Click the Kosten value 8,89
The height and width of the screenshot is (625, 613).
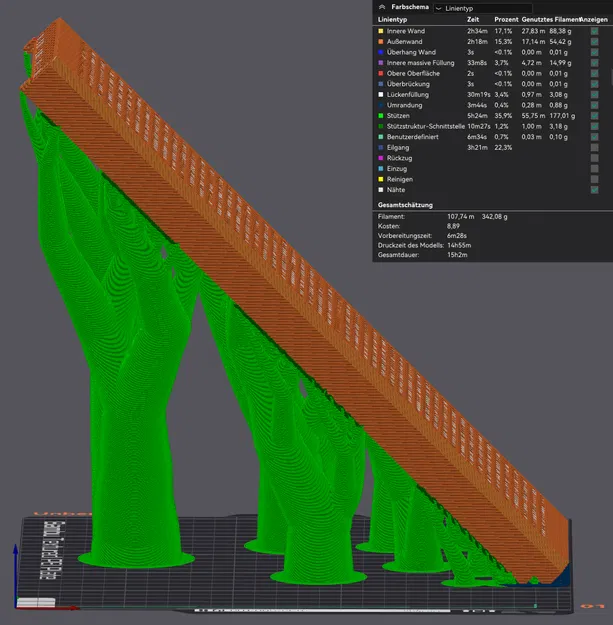[x=453, y=226]
